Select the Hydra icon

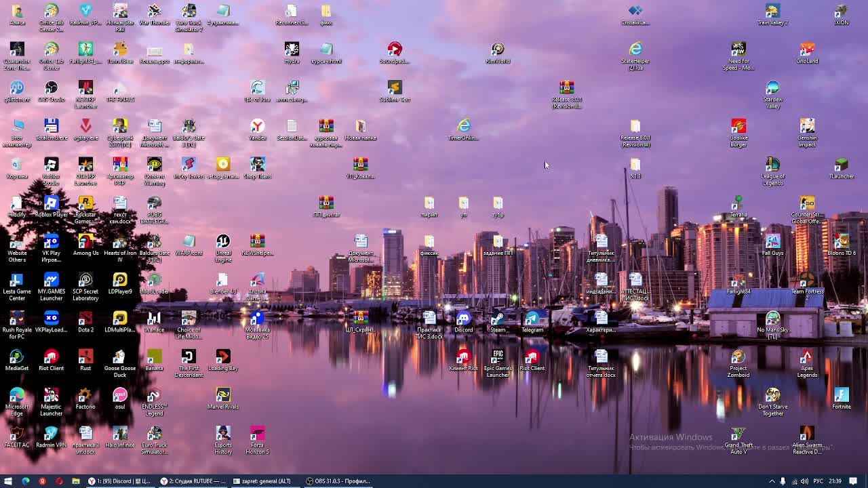point(292,53)
